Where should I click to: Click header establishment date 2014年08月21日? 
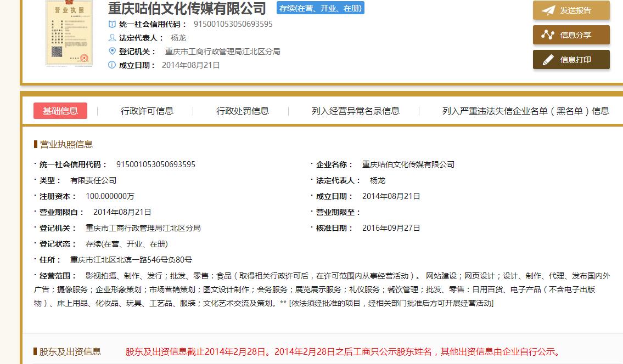click(190, 65)
